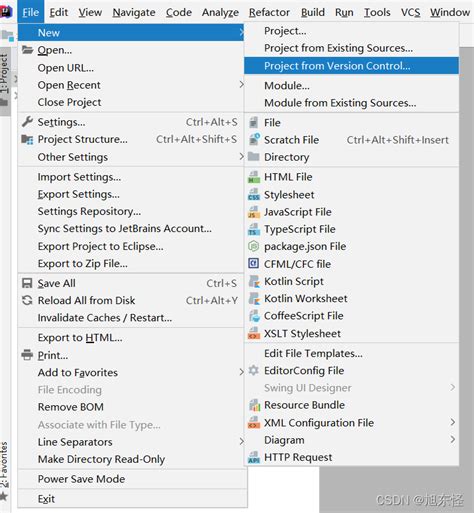This screenshot has width=474, height=513.
Task: Select the CoffeeScript File icon
Action: [254, 316]
